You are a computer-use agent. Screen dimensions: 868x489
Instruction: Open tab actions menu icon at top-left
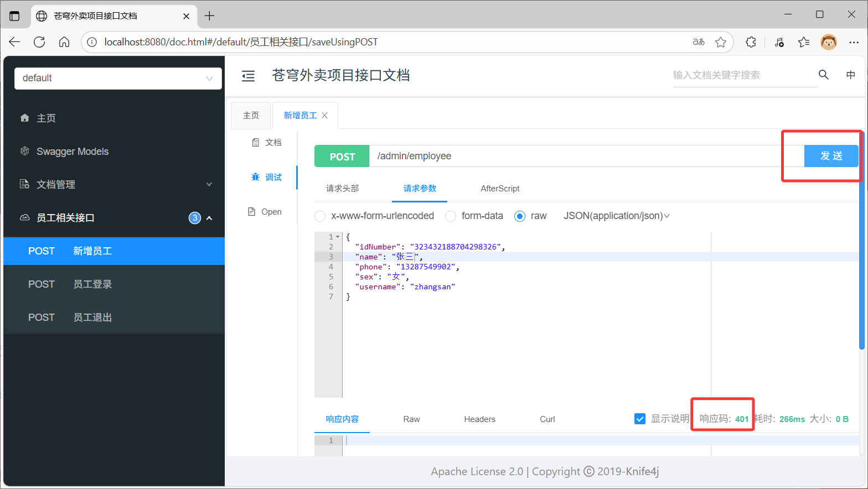[x=14, y=16]
